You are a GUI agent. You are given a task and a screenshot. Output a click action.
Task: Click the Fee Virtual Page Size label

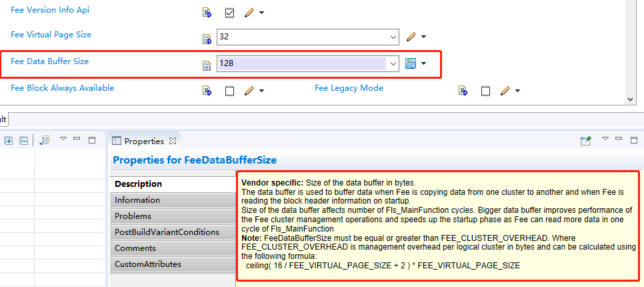(51, 35)
